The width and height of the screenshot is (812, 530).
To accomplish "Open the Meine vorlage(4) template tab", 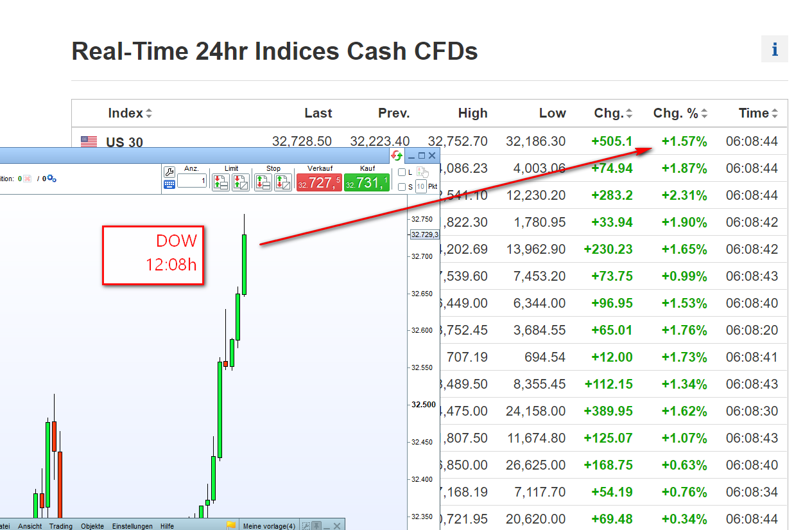I will (269, 526).
